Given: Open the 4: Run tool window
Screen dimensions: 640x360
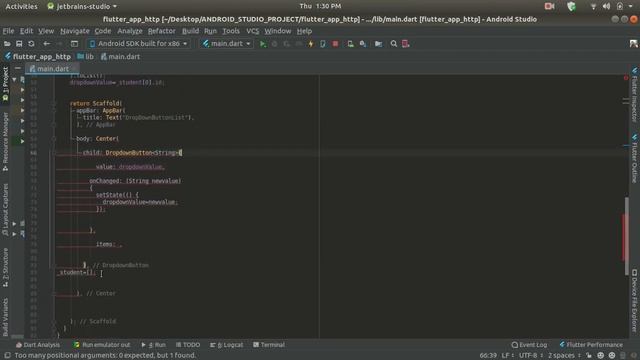Looking at the screenshot, I should coord(153,345).
